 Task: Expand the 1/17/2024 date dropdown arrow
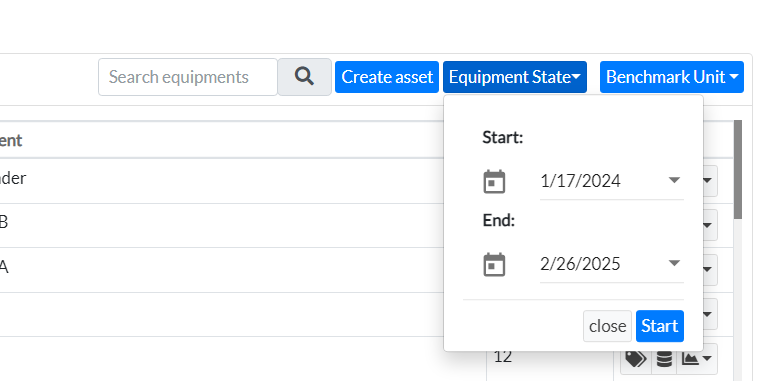coord(674,180)
